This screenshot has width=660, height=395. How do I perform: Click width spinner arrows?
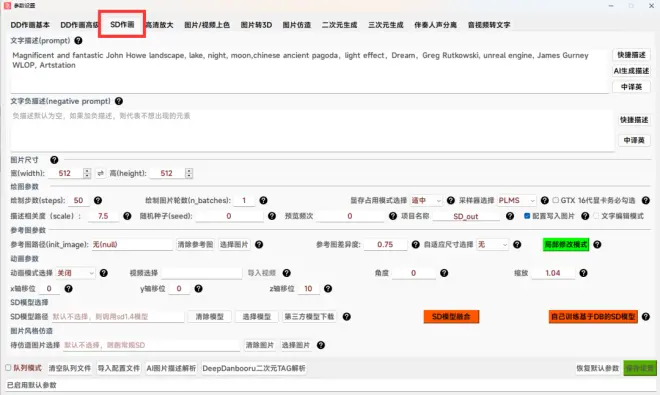[x=87, y=173]
